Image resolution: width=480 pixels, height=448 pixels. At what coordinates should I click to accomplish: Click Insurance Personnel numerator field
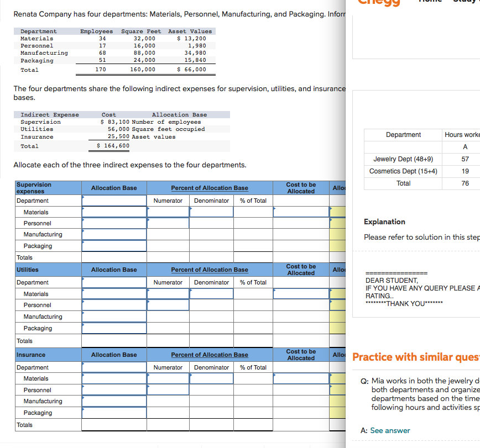coord(168,389)
